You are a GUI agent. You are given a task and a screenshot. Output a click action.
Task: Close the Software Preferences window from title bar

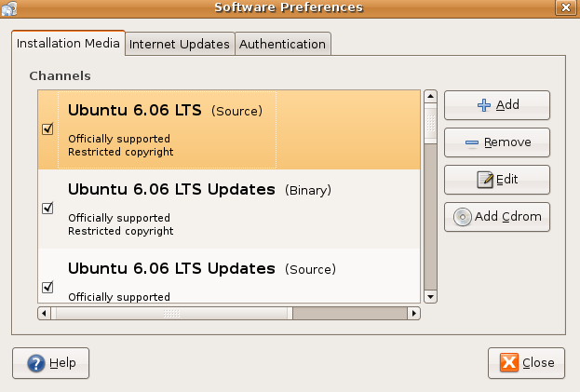pos(565,8)
